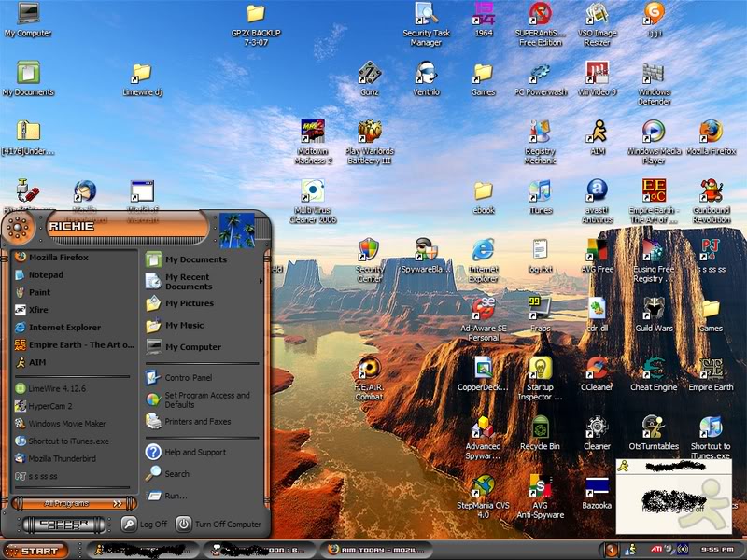
Task: Open the Ventrilo desktop icon
Action: (x=426, y=74)
